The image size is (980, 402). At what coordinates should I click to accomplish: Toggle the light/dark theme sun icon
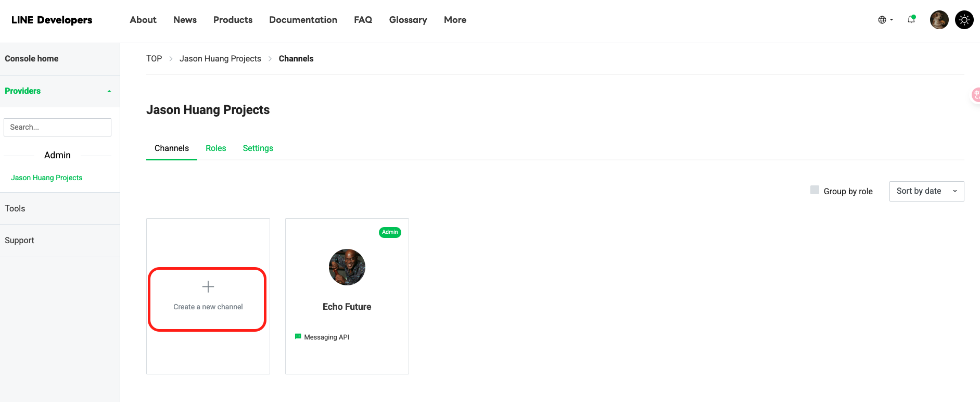(x=964, y=20)
